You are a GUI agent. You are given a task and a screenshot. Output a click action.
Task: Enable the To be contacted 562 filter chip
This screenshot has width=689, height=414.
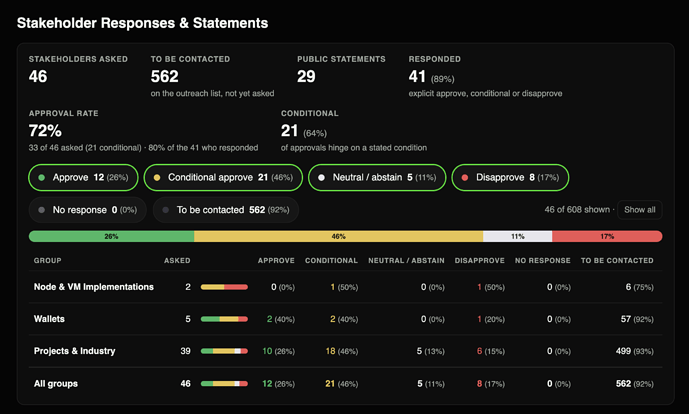coord(226,210)
